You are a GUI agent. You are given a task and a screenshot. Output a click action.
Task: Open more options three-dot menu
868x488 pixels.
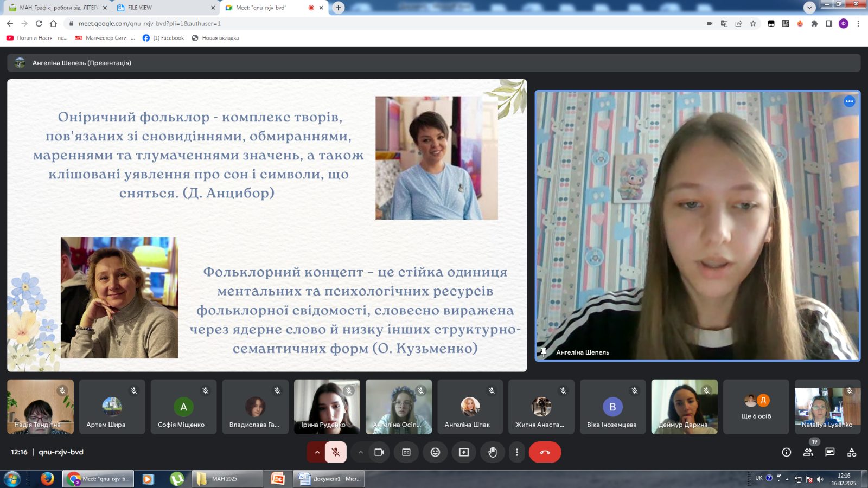pyautogui.click(x=517, y=452)
